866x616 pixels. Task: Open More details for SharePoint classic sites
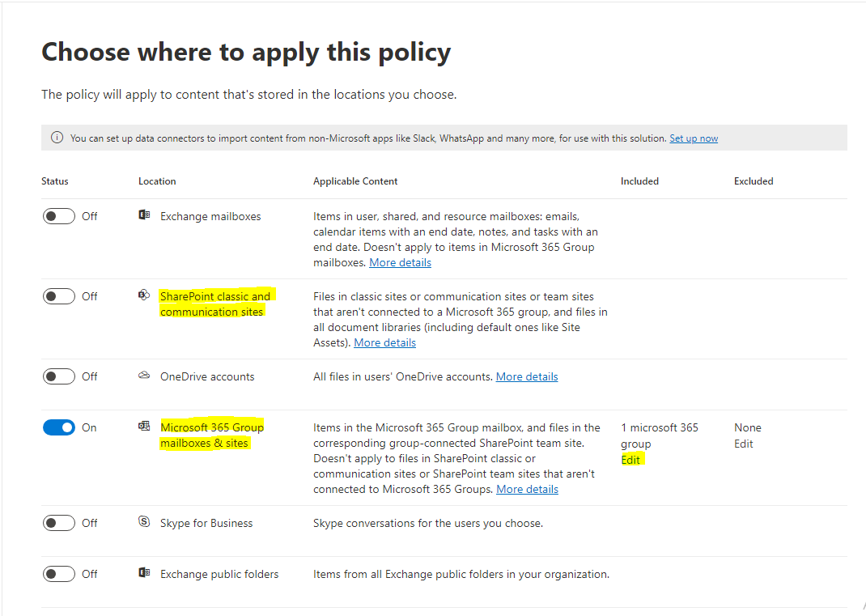384,342
